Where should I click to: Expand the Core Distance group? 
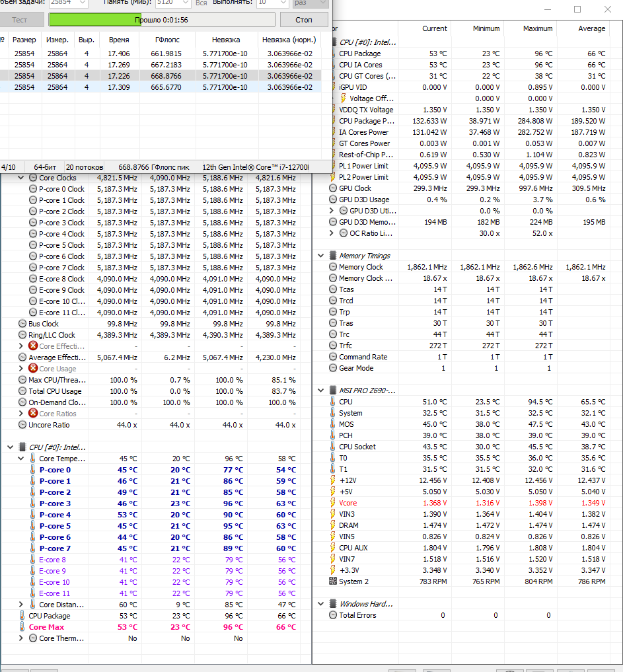pyautogui.click(x=20, y=605)
